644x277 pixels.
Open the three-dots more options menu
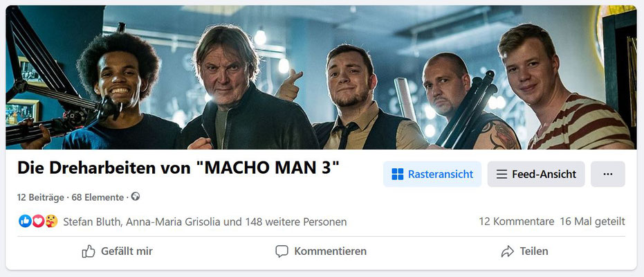pyautogui.click(x=608, y=175)
